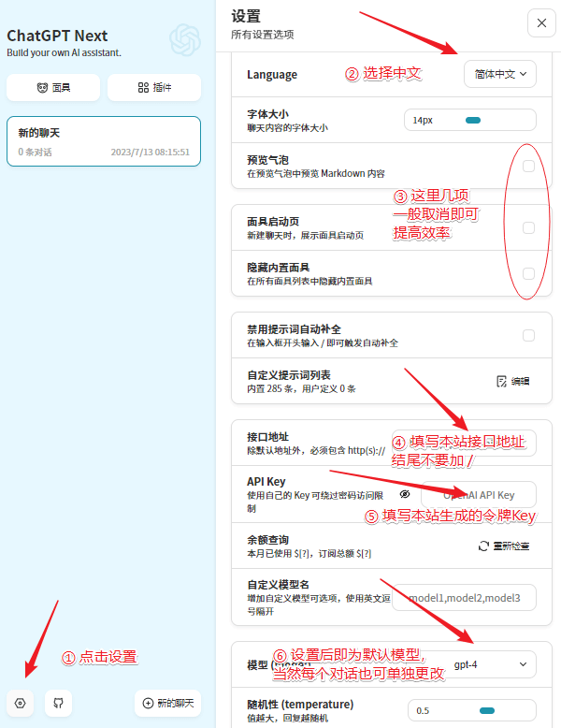The height and width of the screenshot is (728, 561).
Task: Check the 禁用提示词自动补全 checkbox
Action: coord(528,335)
